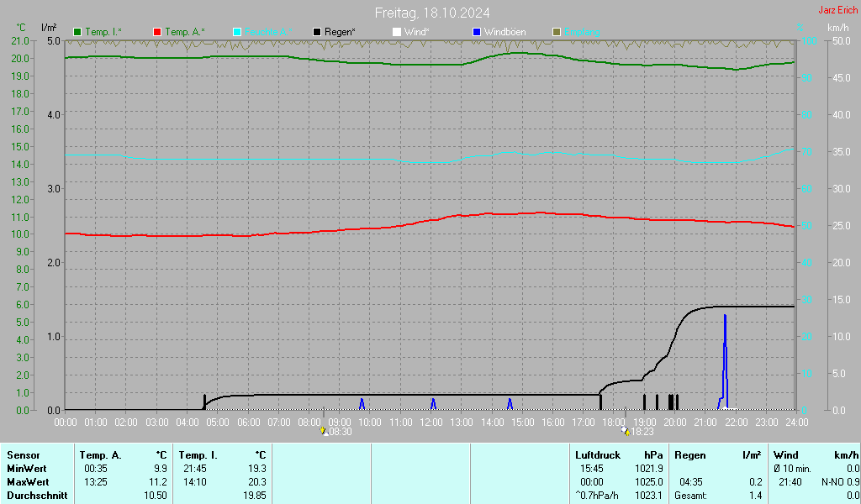Click the red Temp. A. legend swatch
The height and width of the screenshot is (504, 861).
click(x=157, y=33)
